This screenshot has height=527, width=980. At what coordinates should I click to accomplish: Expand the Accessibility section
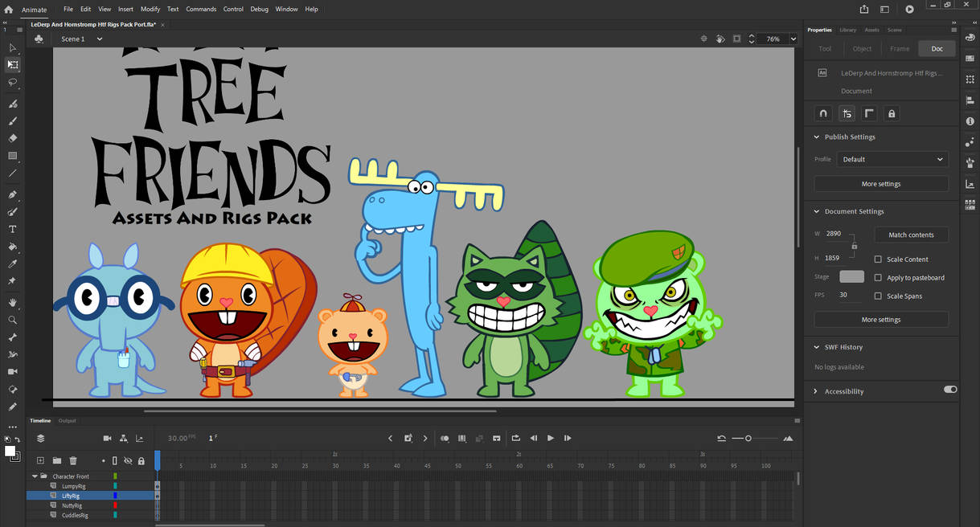point(817,392)
